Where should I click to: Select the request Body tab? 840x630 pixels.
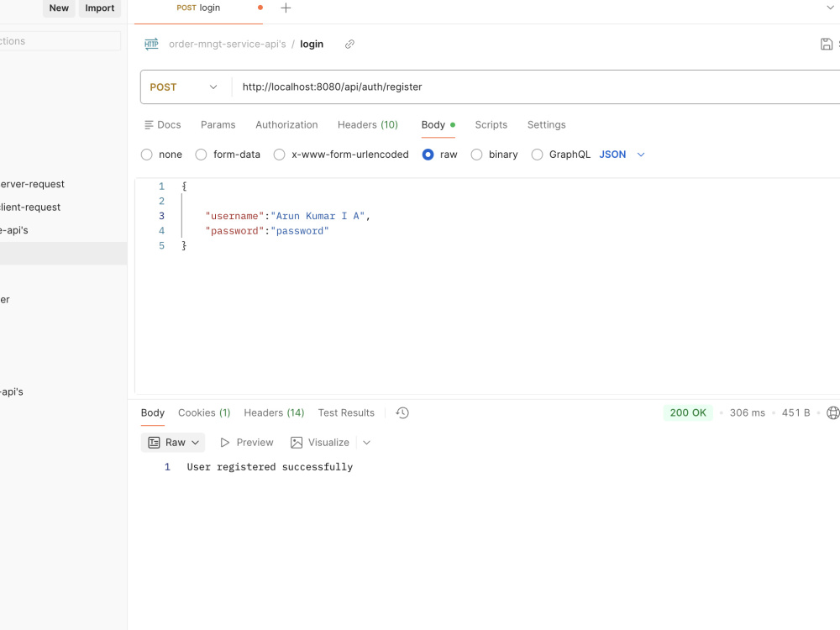click(438, 125)
